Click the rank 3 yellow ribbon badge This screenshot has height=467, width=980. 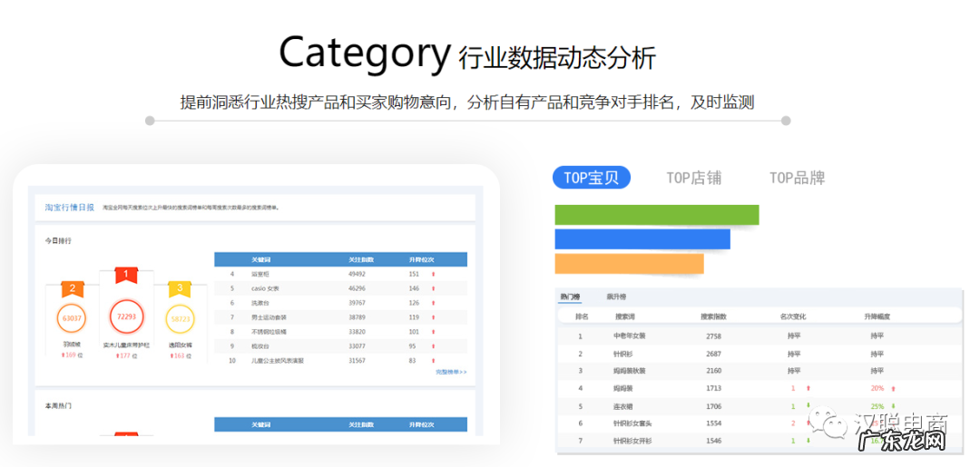(x=180, y=288)
